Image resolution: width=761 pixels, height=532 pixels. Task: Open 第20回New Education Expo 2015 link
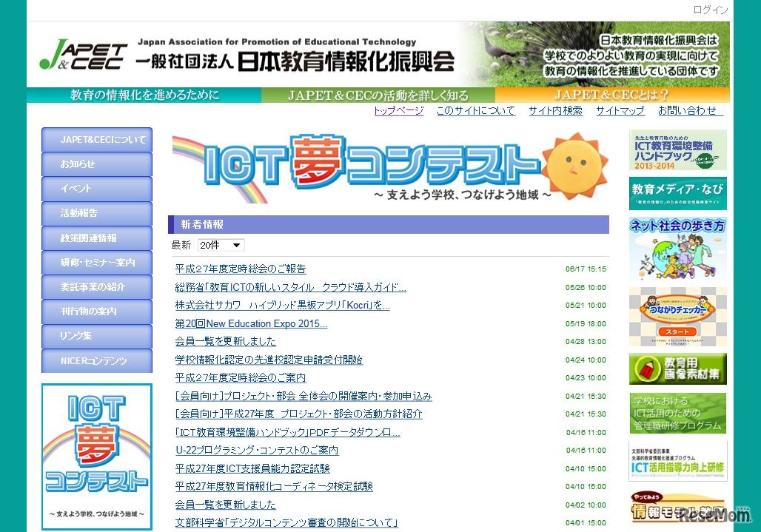251,323
